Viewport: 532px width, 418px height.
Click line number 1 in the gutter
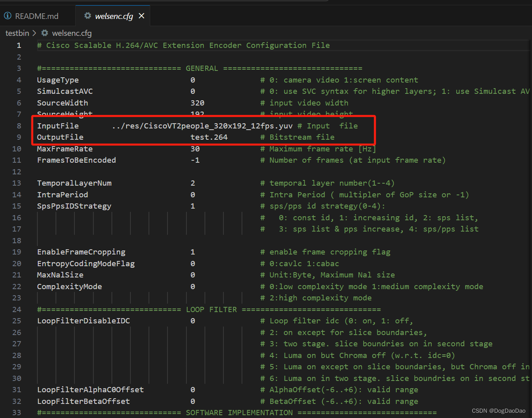coord(19,46)
